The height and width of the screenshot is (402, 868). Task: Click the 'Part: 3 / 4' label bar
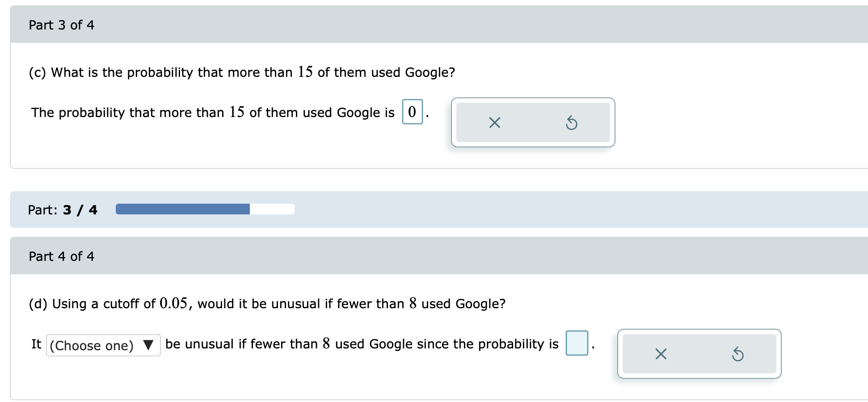63,209
